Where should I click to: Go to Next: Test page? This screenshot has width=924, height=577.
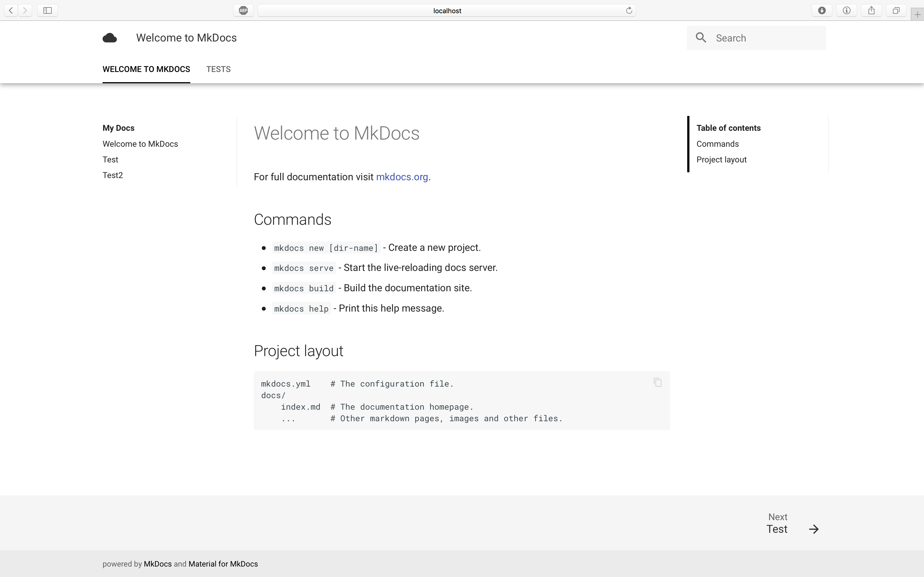(777, 529)
